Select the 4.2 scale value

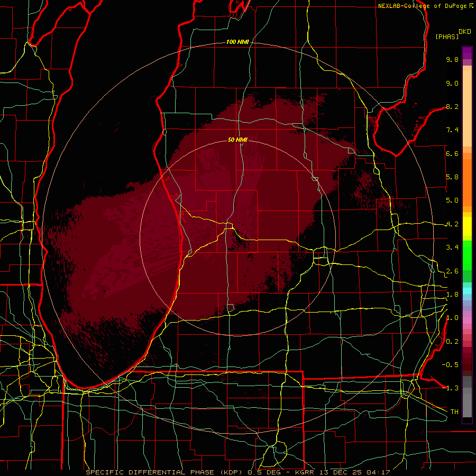[452, 224]
